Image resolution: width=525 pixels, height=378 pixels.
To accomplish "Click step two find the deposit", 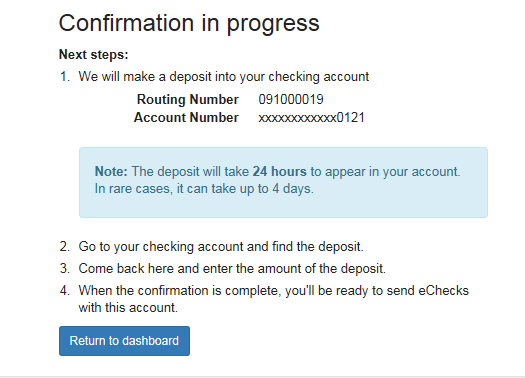I will pos(221,247).
